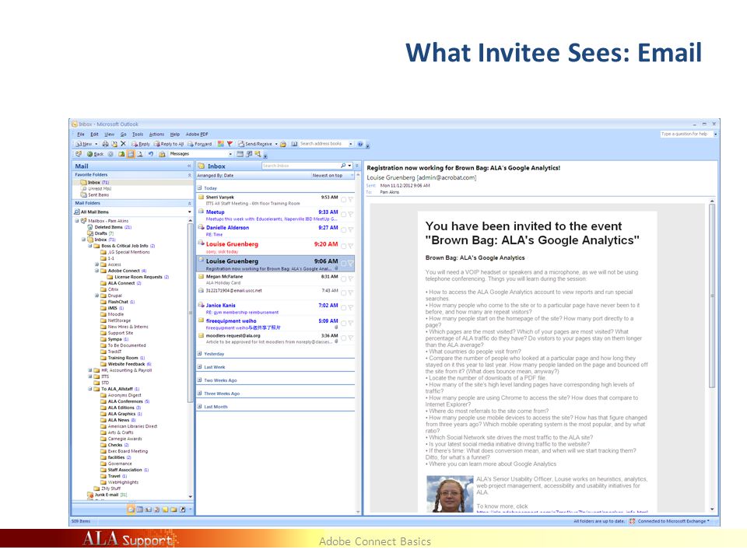The height and width of the screenshot is (560, 747).
Task: Expand the Two Weeks Ago group
Action: click(x=200, y=380)
